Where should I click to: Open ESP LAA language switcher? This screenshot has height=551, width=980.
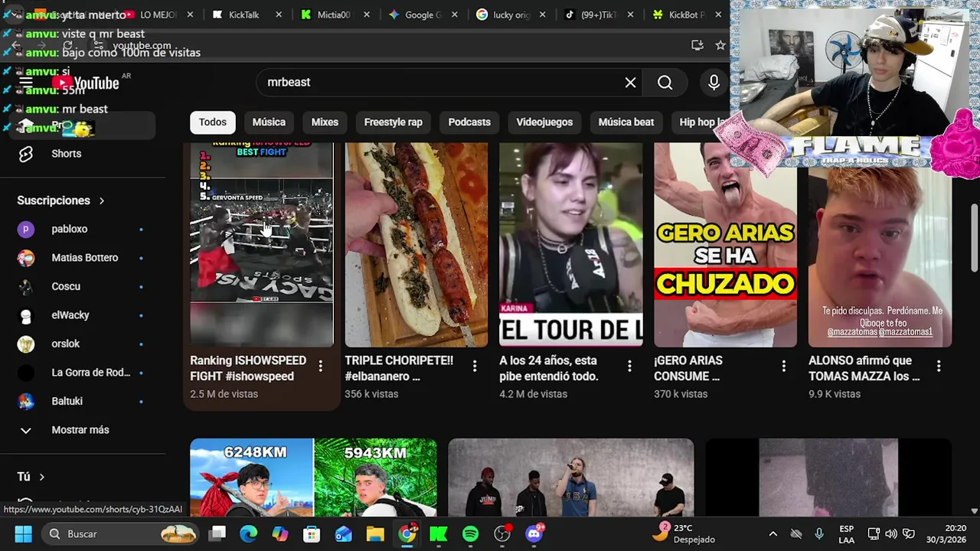(846, 533)
